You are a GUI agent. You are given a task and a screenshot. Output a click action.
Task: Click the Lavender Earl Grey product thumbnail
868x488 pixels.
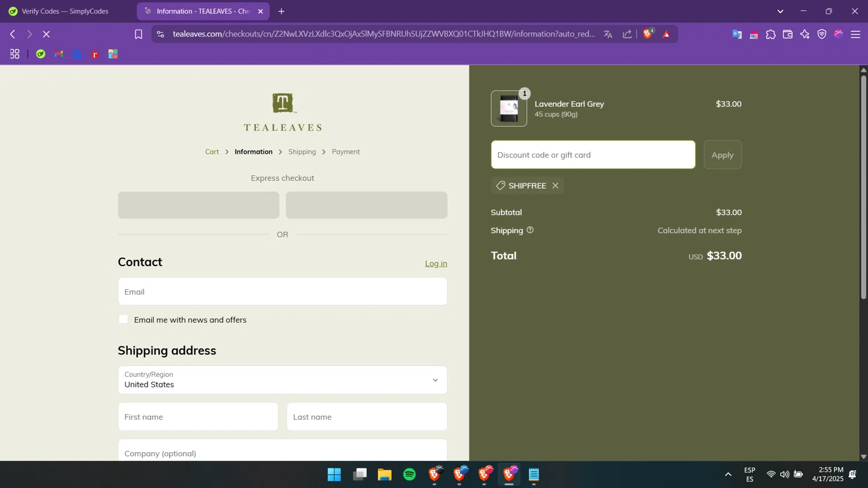click(x=509, y=108)
